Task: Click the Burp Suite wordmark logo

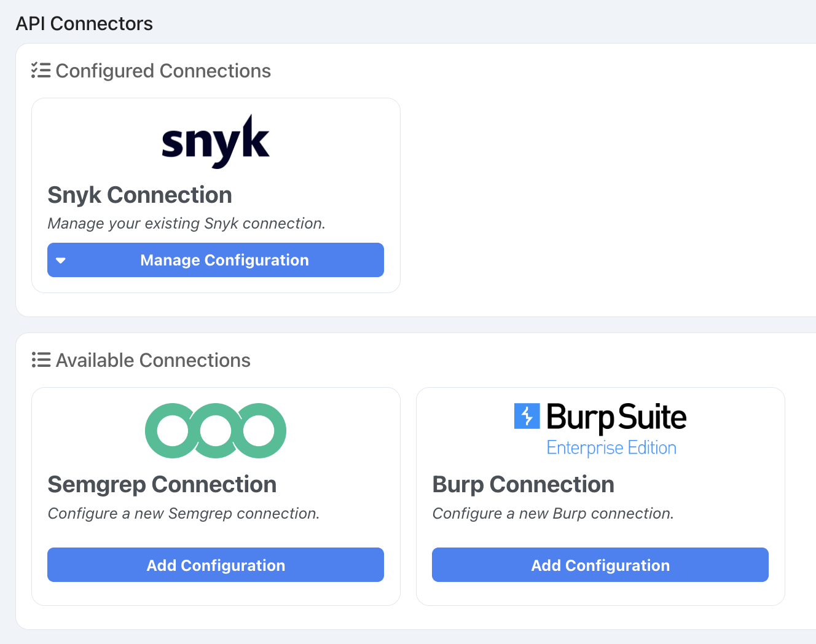Action: click(616, 417)
